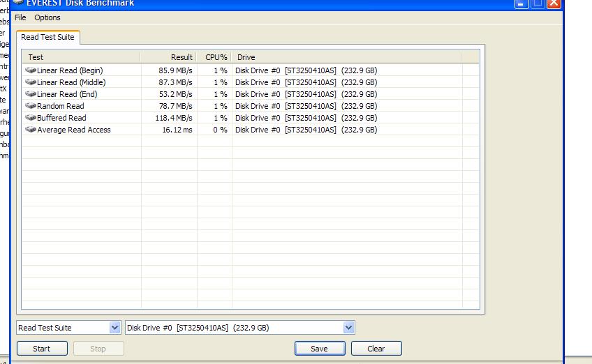Image resolution: width=592 pixels, height=364 pixels.
Task: Expand the Read Test Suite dropdown arrow
Action: [114, 328]
